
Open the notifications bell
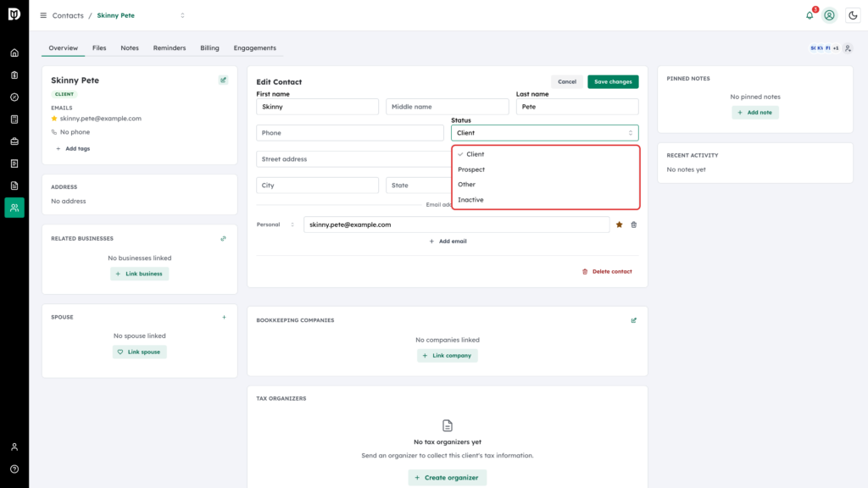tap(810, 15)
